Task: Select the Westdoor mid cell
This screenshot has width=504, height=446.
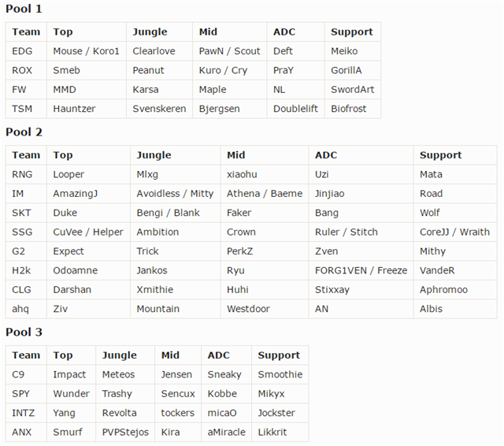Action: click(x=248, y=309)
